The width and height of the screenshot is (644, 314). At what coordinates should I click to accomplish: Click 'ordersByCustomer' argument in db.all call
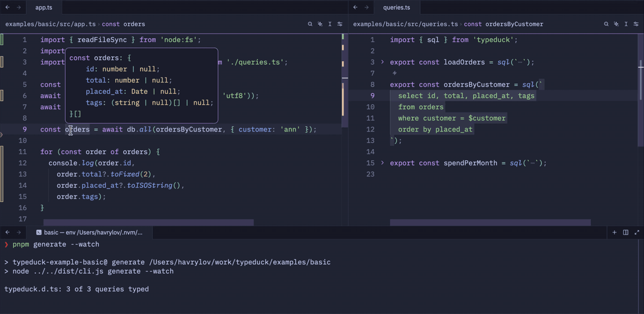[x=189, y=129]
